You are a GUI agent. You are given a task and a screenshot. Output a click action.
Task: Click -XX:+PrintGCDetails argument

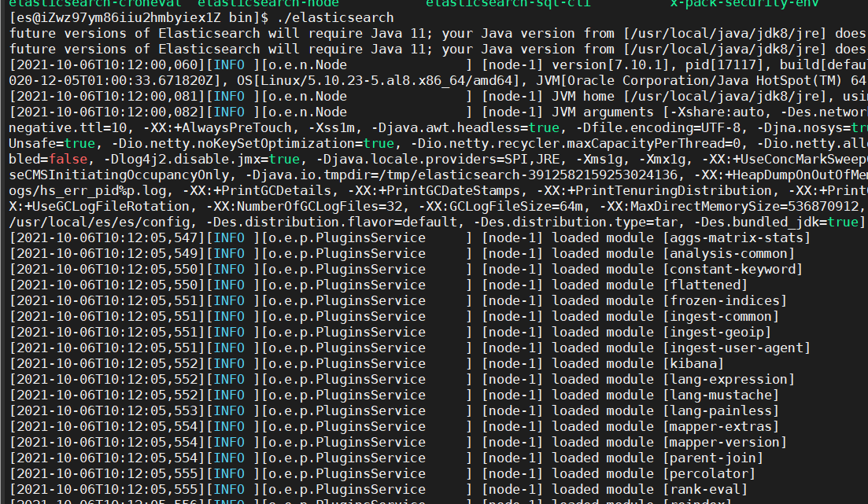pos(257,191)
